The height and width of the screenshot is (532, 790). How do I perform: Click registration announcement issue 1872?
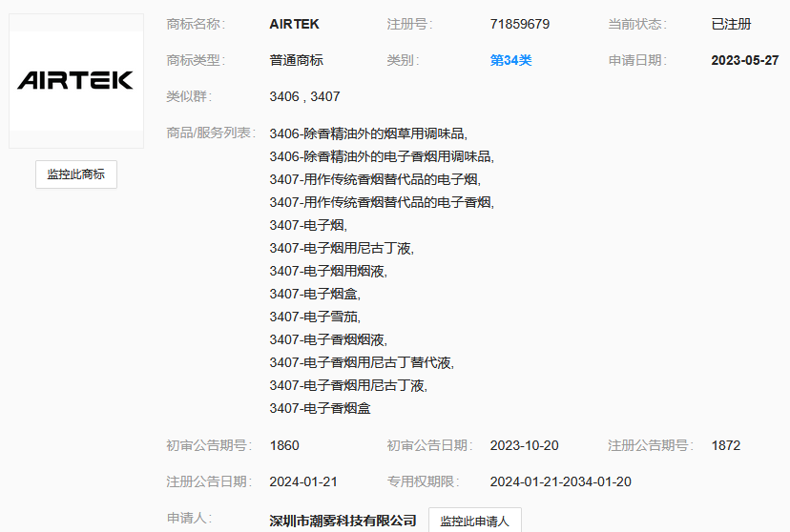726,445
